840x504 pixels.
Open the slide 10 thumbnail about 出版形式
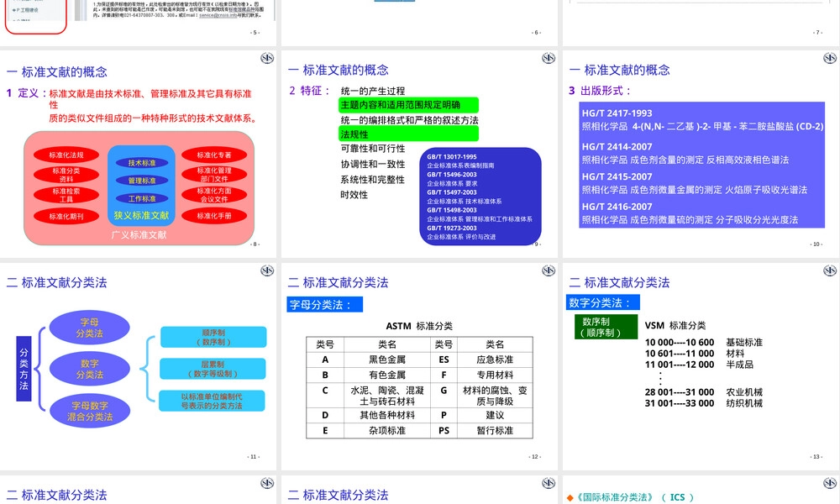[701, 154]
